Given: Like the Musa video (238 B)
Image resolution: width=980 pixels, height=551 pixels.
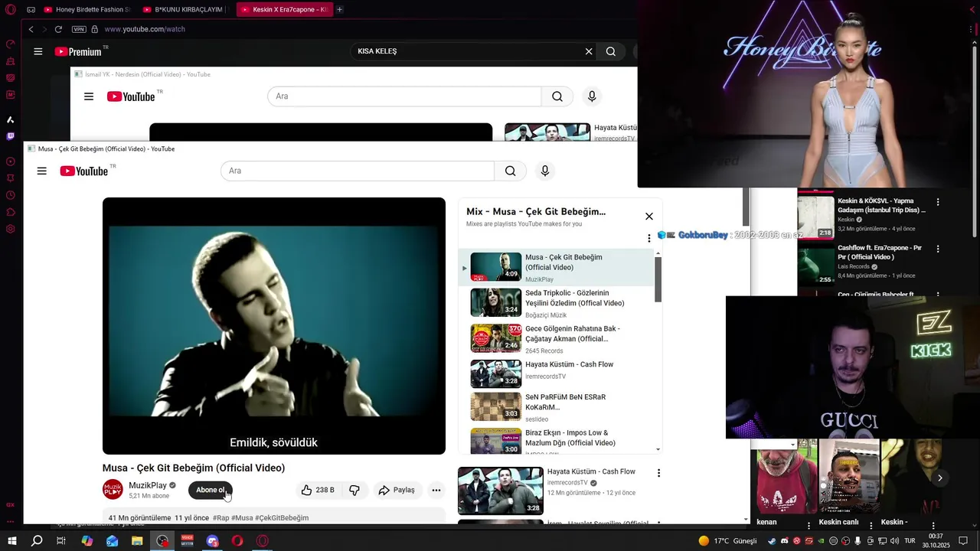Looking at the screenshot, I should (x=317, y=490).
